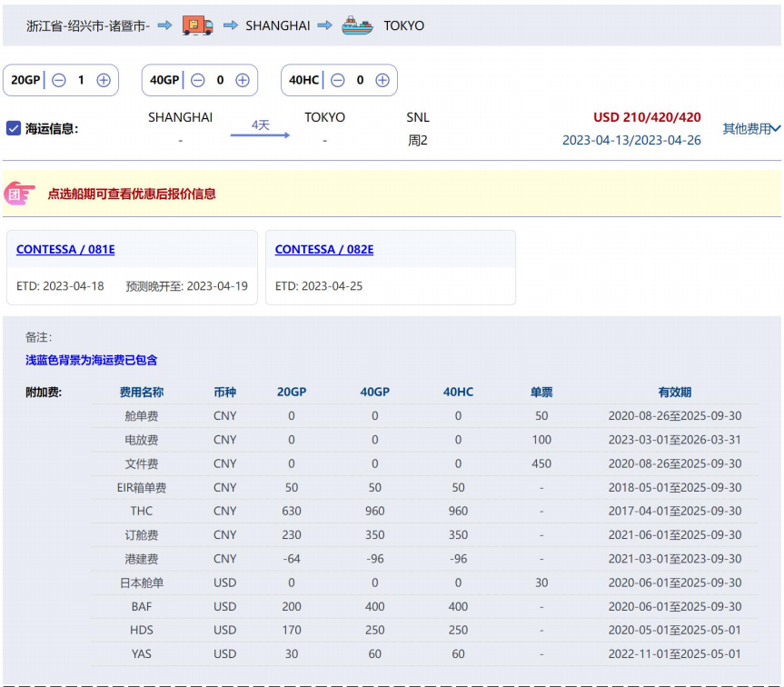Click the 订舱费 20GP value 230
The width and height of the screenshot is (784, 687).
292,535
